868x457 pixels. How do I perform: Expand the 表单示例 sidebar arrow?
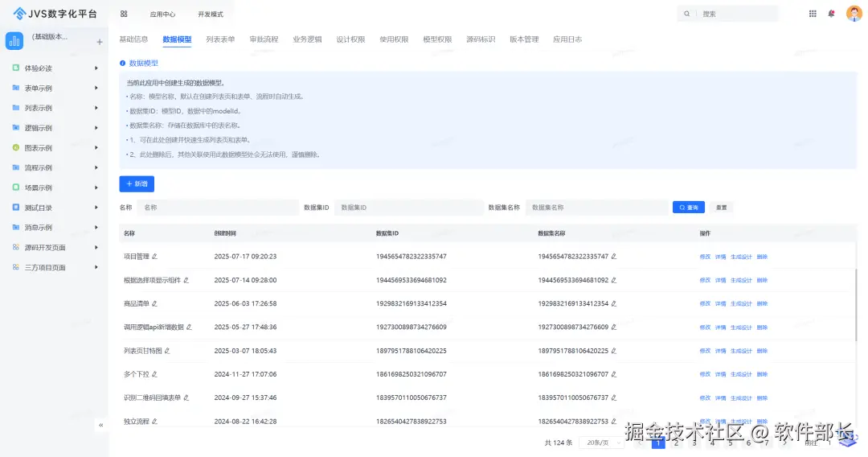coord(96,88)
